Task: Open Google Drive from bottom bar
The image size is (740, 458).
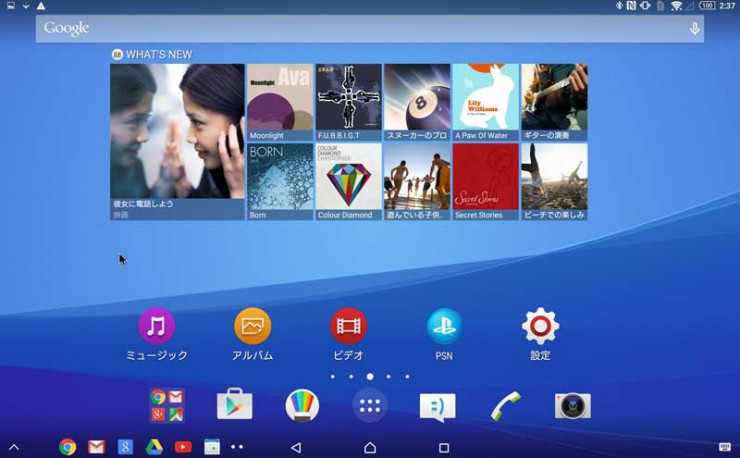Action: (x=154, y=447)
